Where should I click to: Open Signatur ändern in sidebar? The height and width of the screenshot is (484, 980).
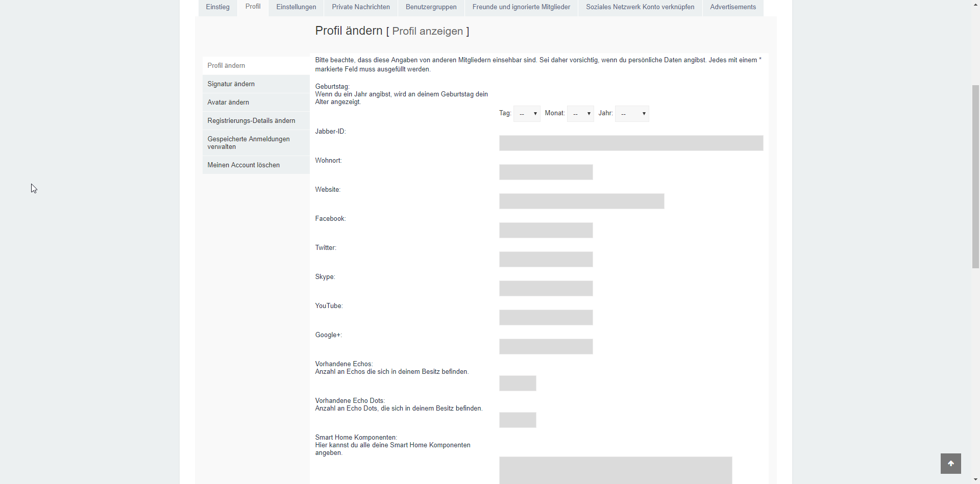[231, 84]
